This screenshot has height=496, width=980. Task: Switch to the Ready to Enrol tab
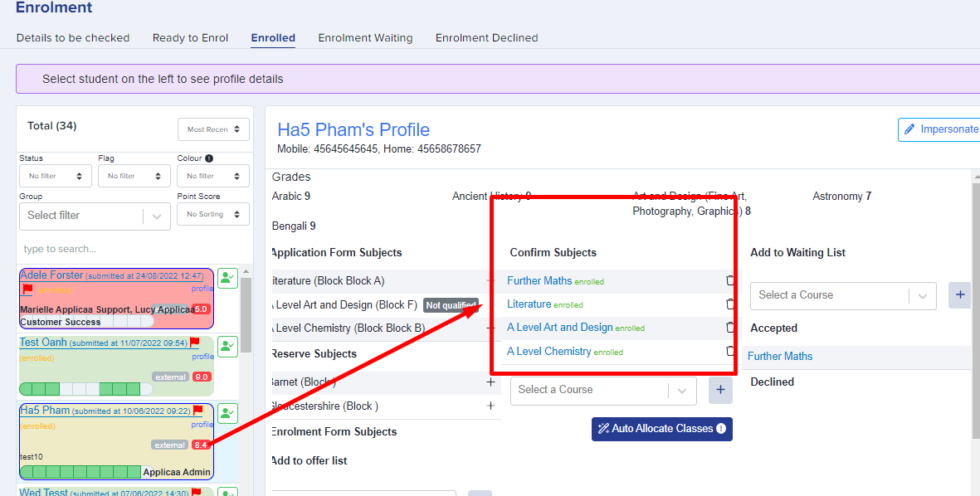point(190,37)
